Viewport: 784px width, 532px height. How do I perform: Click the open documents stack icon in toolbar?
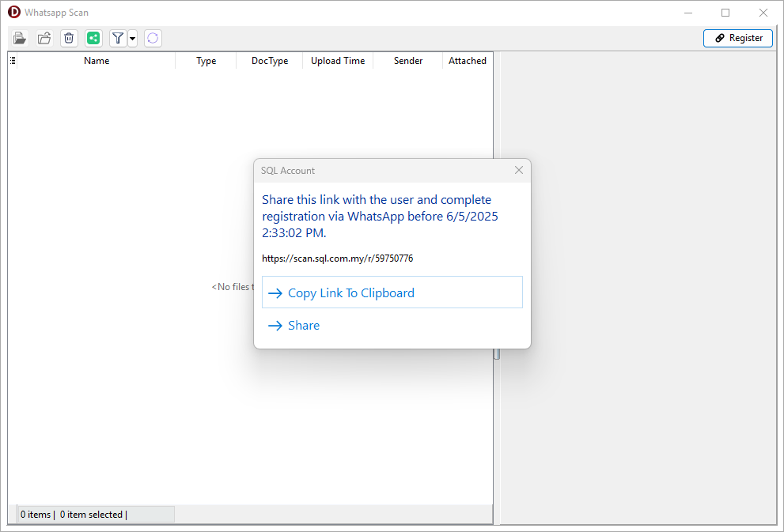[x=20, y=38]
